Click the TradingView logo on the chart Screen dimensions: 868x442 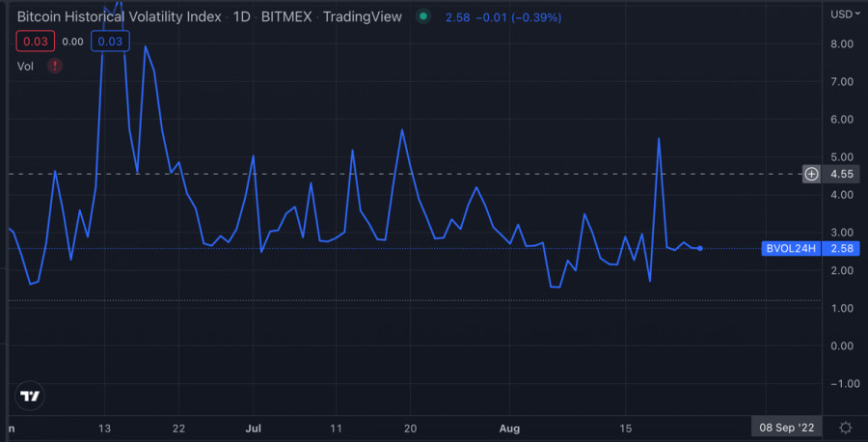pos(30,397)
